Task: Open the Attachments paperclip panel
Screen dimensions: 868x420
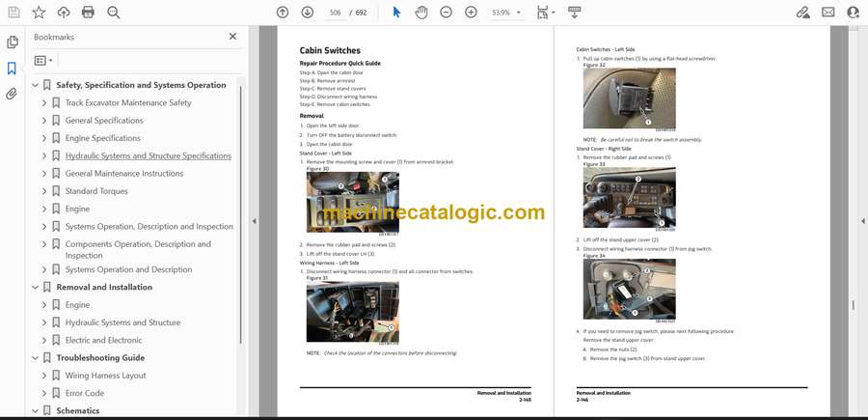Action: coord(13,94)
